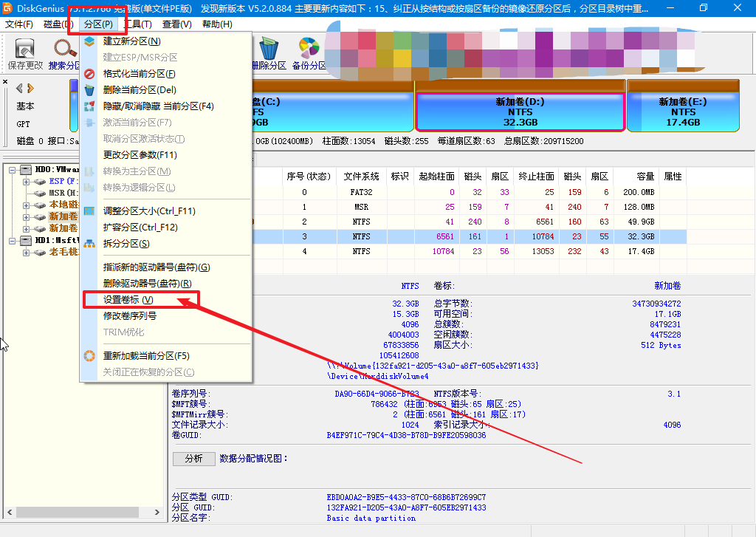Click the red prohibition icon for 格式化当前分区
Viewport: 756px width, 537px height.
[x=89, y=74]
